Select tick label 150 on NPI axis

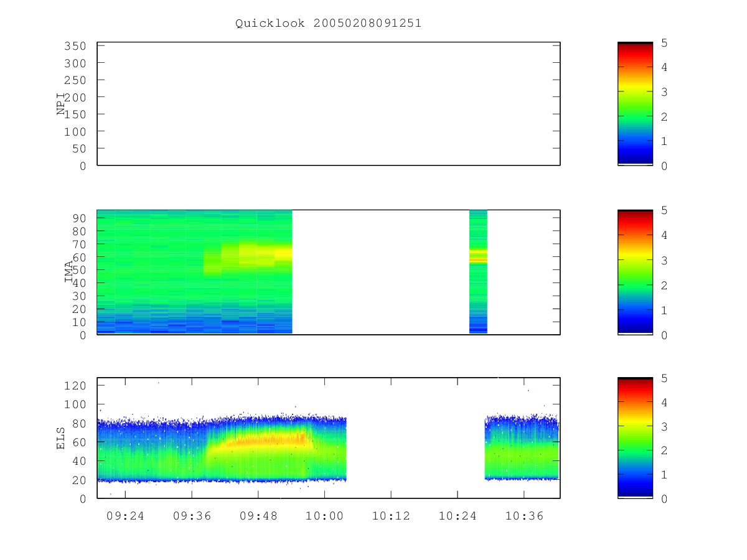click(x=74, y=114)
